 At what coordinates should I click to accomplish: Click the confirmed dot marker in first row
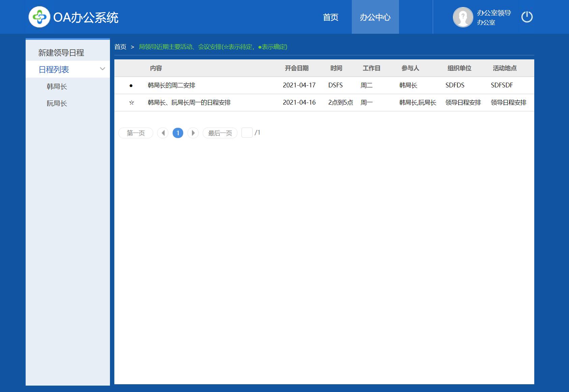point(131,86)
